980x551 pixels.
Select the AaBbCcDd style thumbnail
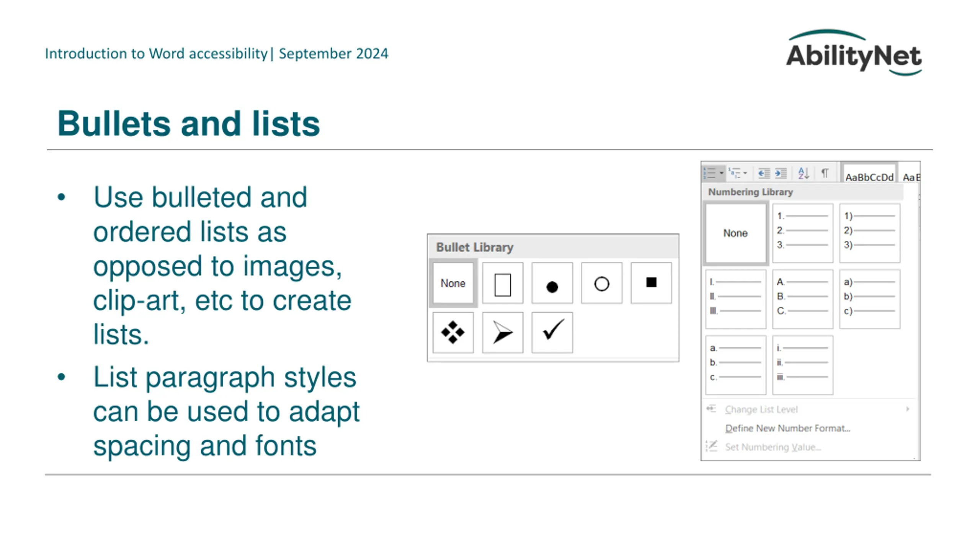[869, 173]
